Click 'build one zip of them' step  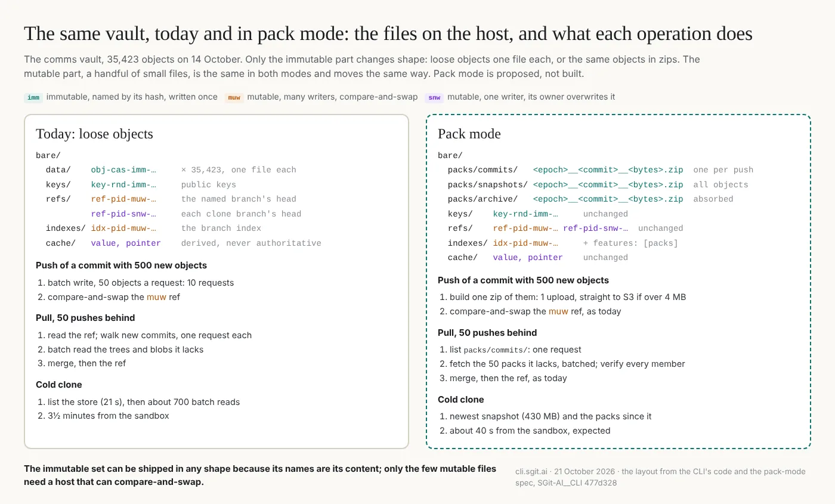click(x=568, y=297)
